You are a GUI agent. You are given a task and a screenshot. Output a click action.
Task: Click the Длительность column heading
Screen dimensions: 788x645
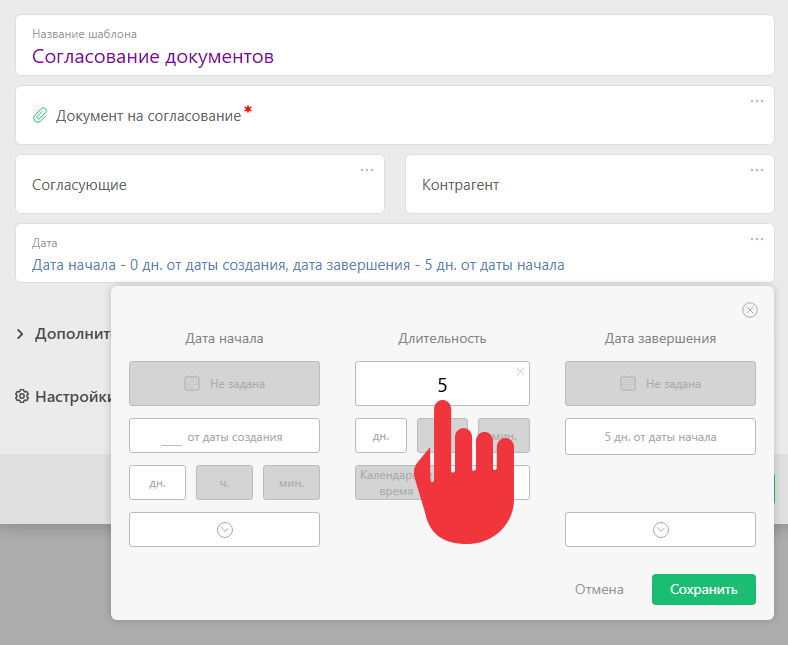pos(442,338)
